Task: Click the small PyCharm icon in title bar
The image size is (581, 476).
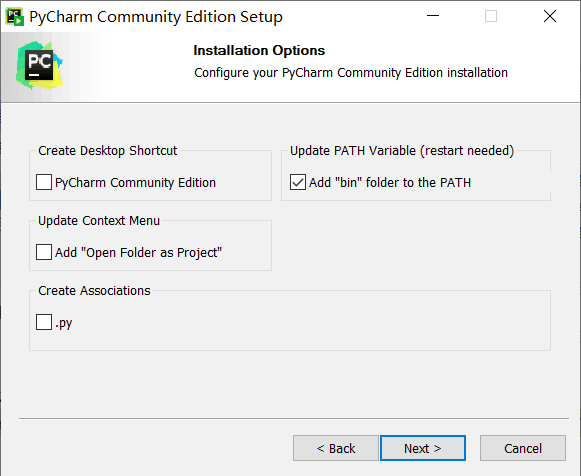Action: [x=15, y=16]
